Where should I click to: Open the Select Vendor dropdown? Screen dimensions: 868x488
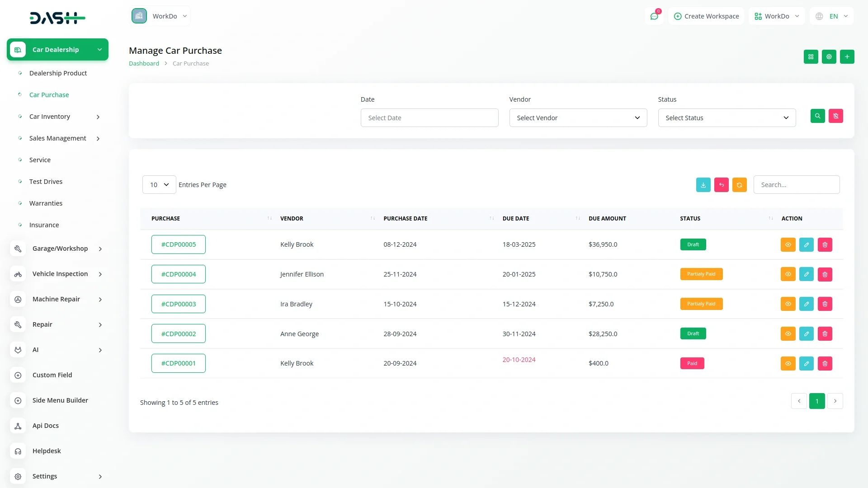point(578,118)
